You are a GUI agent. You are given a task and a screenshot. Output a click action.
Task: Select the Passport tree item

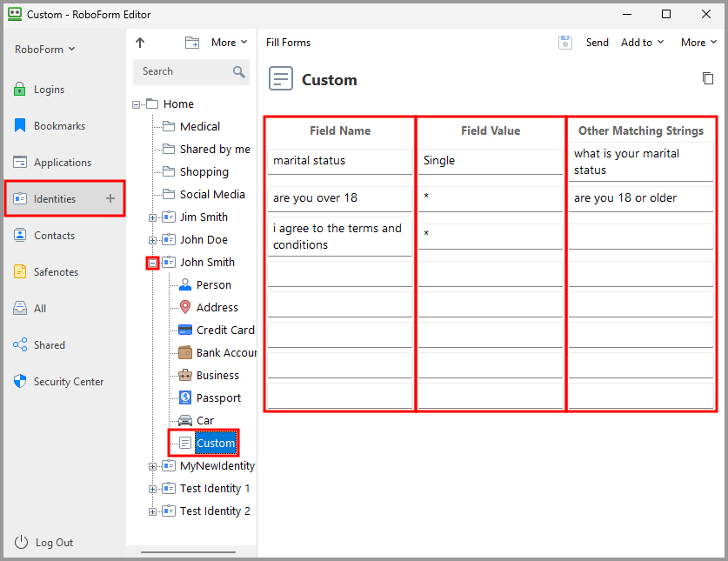point(210,398)
